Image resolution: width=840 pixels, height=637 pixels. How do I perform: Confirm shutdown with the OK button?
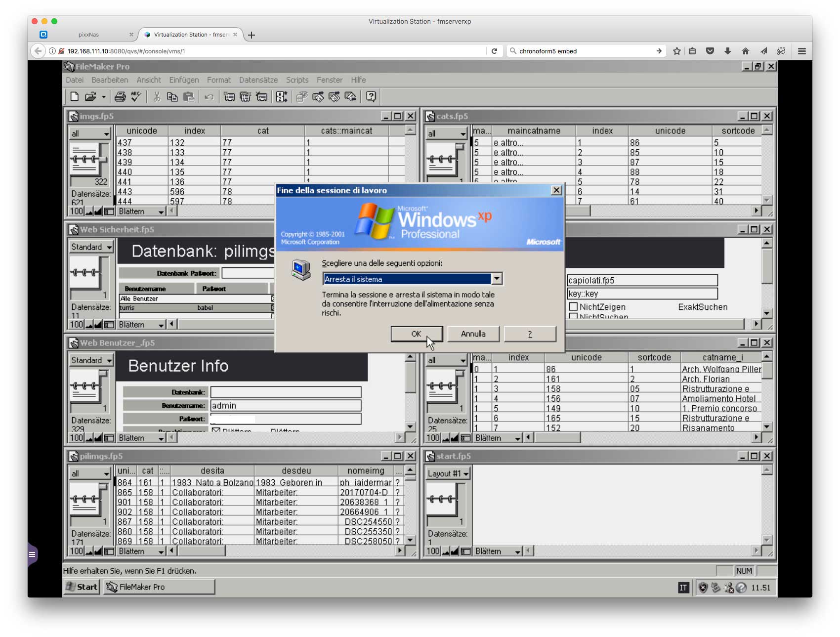click(x=416, y=334)
